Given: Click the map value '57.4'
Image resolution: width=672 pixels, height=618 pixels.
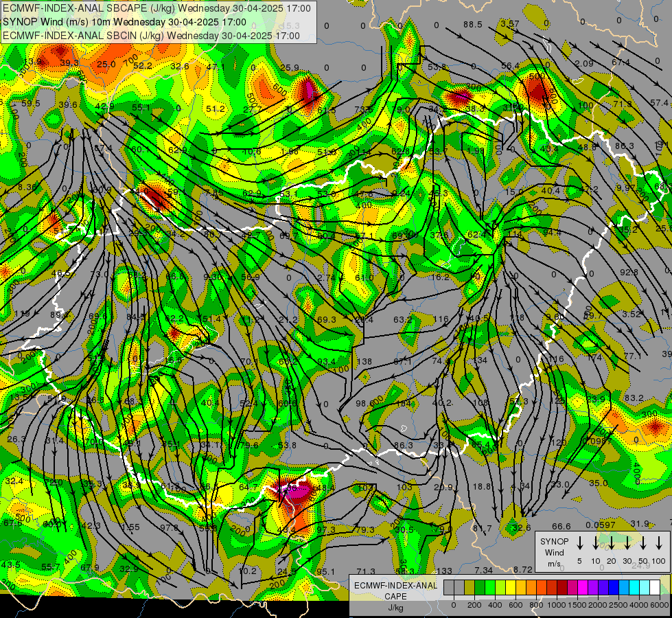Looking at the screenshot, I should [659, 102].
